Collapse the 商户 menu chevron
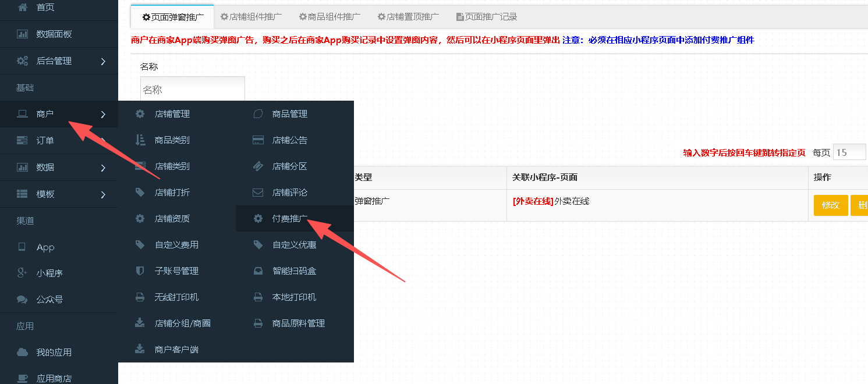Screen dimensions: 868x384 tap(103, 115)
